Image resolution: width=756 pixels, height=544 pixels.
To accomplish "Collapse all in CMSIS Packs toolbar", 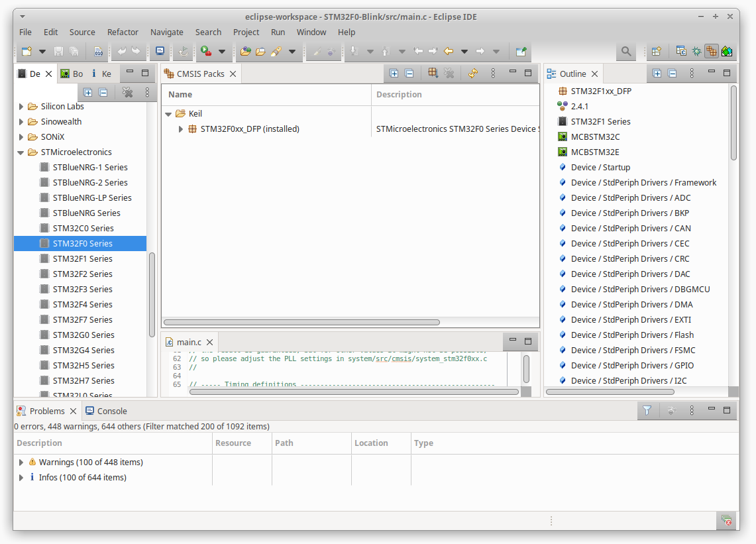I will pyautogui.click(x=409, y=74).
